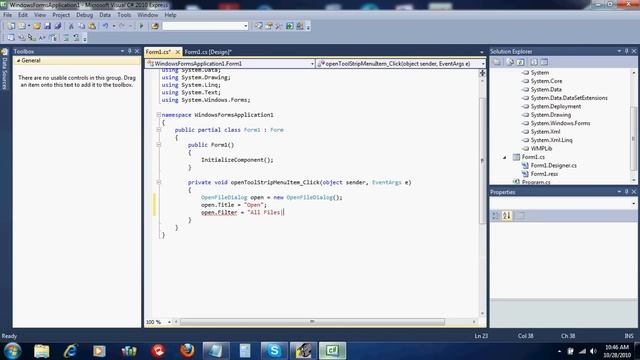Click the Property Pages icon in Properties
The width and height of the screenshot is (640, 360).
click(x=520, y=216)
